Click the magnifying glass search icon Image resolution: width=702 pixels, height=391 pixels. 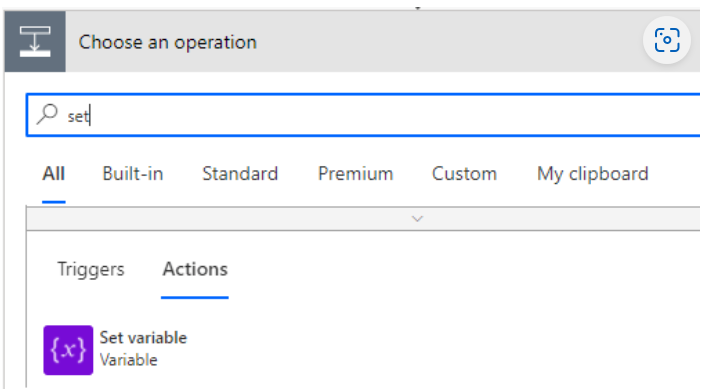coord(47,114)
